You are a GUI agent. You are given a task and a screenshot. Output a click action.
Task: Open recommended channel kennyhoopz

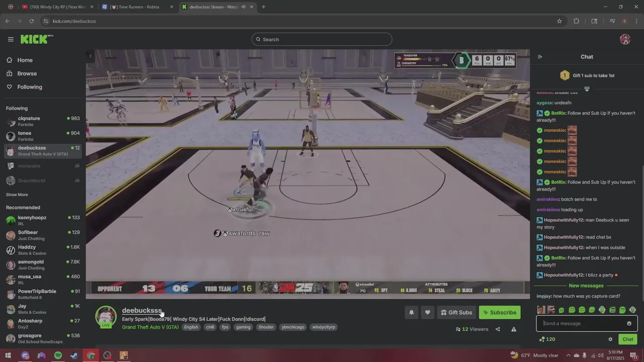pyautogui.click(x=43, y=220)
